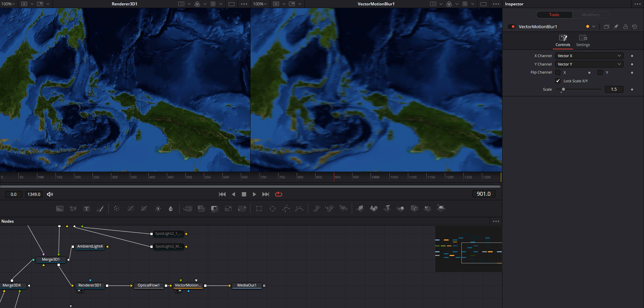The width and height of the screenshot is (644, 308).
Task: Add keyframe for X Channel parameter
Action: point(632,56)
